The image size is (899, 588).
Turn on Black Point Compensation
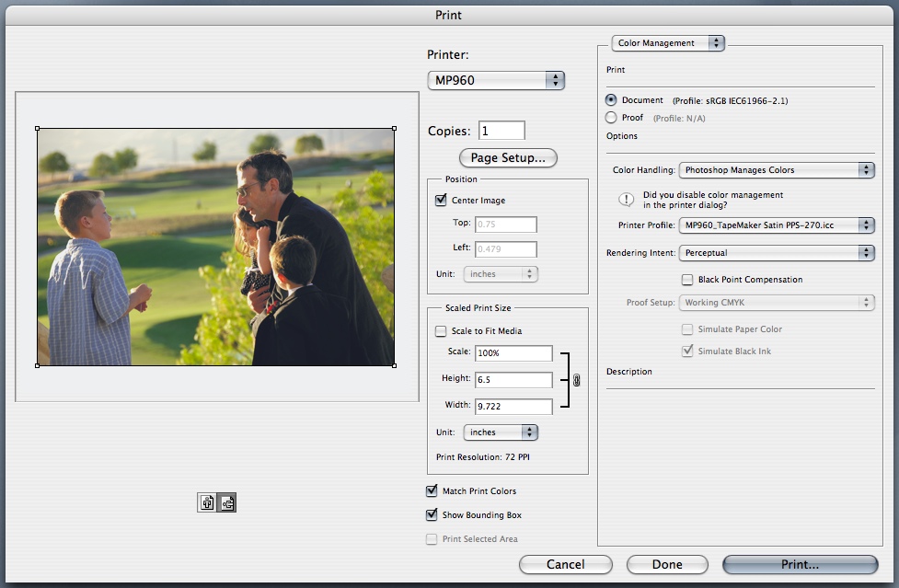[687, 280]
